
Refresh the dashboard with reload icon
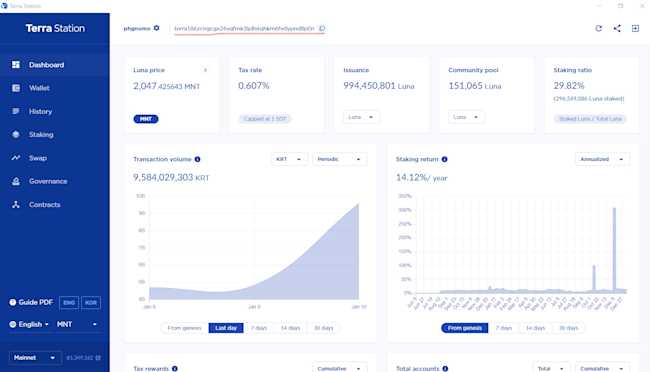click(x=599, y=28)
